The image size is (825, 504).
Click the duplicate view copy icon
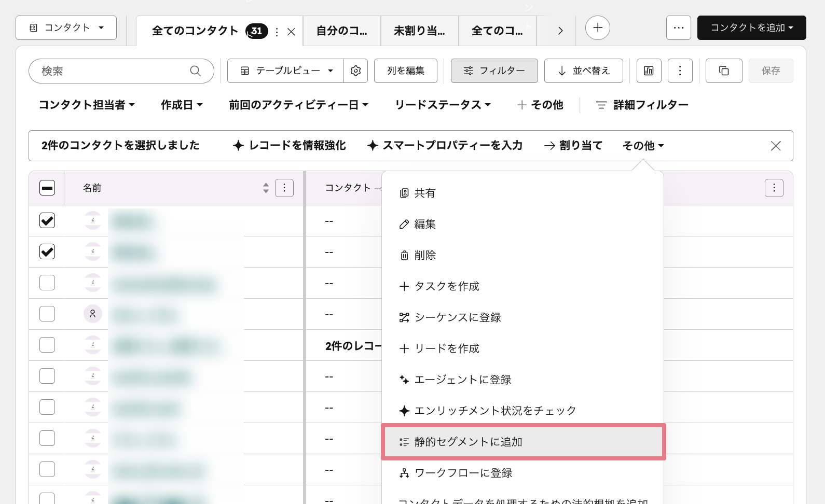724,71
